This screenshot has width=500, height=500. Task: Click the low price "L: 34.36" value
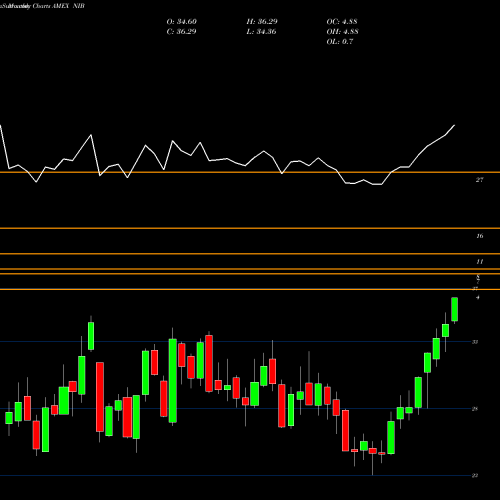(261, 32)
